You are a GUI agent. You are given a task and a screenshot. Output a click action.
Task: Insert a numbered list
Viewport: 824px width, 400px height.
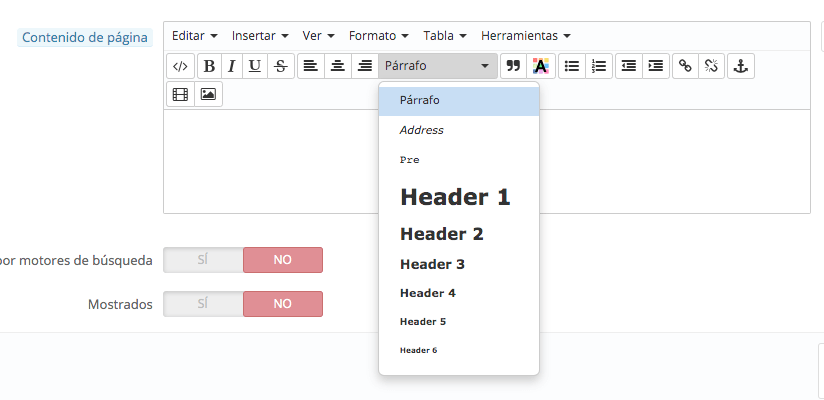pos(599,66)
